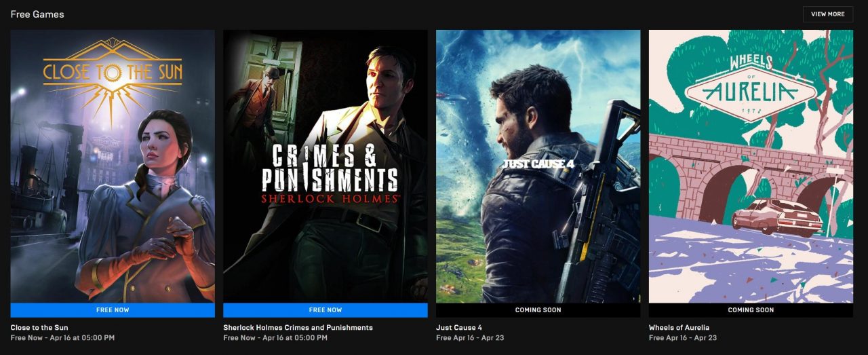Click COMING SOON banner under Just Cause 4
Screen dimensions: 868x355
coord(538,310)
